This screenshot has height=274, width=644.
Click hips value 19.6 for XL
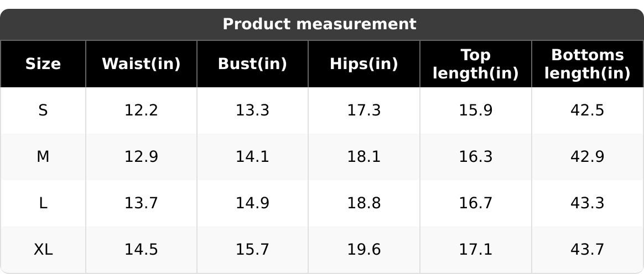click(x=364, y=249)
